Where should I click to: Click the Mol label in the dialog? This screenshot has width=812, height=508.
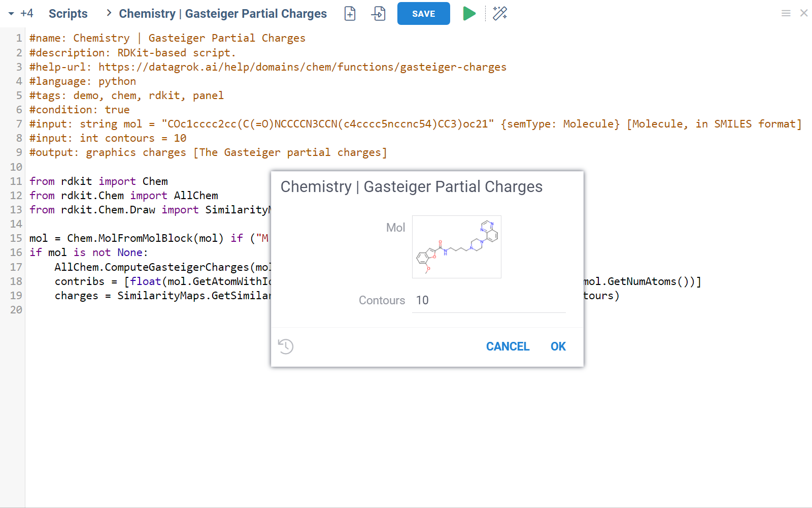(x=395, y=228)
